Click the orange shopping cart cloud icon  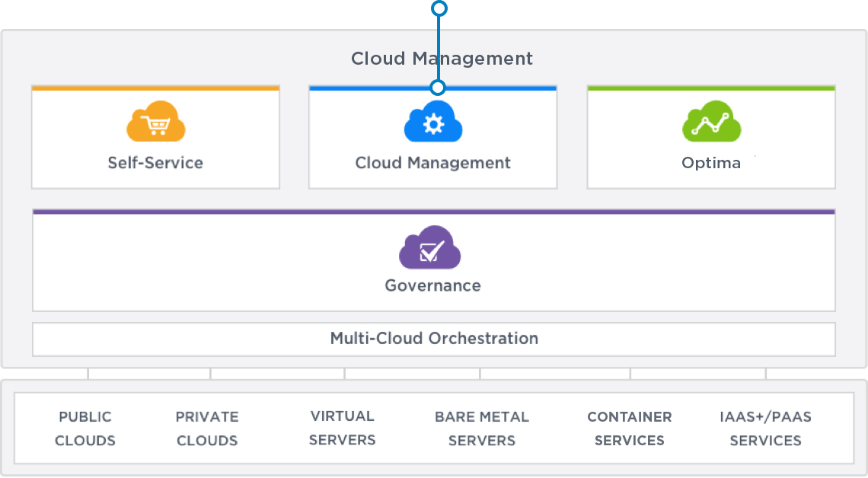click(x=156, y=124)
